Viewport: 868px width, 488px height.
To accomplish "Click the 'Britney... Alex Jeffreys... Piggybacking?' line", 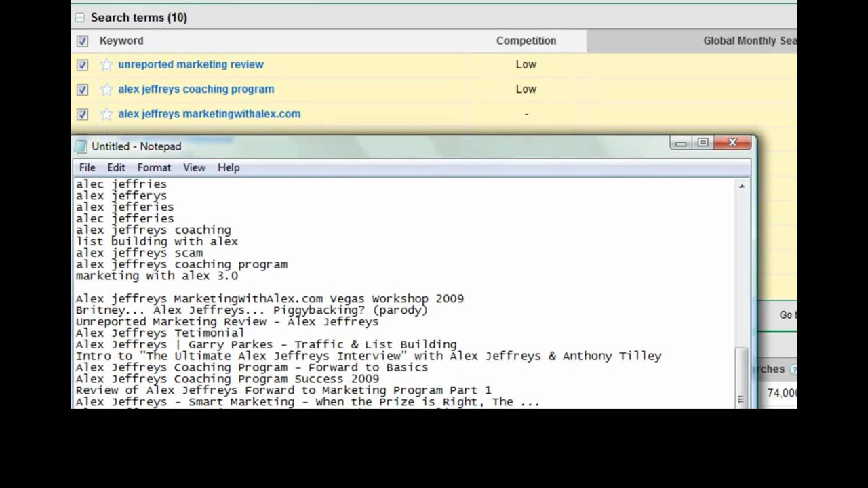I will click(252, 310).
